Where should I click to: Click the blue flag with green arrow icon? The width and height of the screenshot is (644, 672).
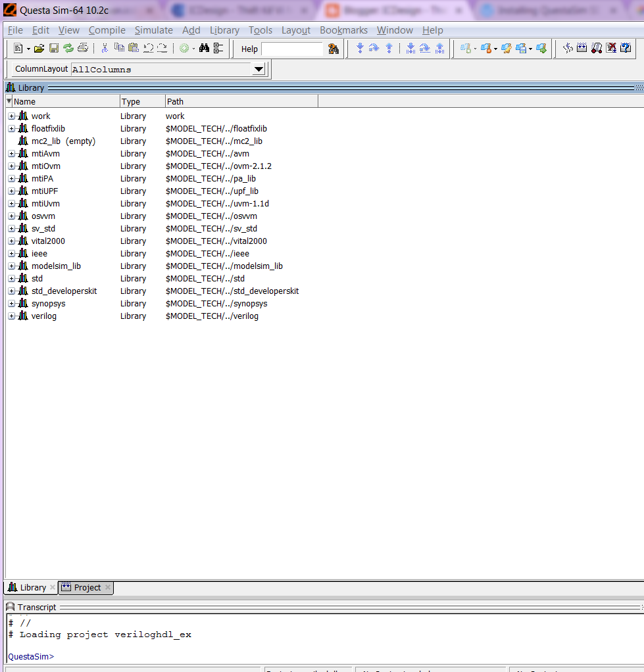pos(541,48)
